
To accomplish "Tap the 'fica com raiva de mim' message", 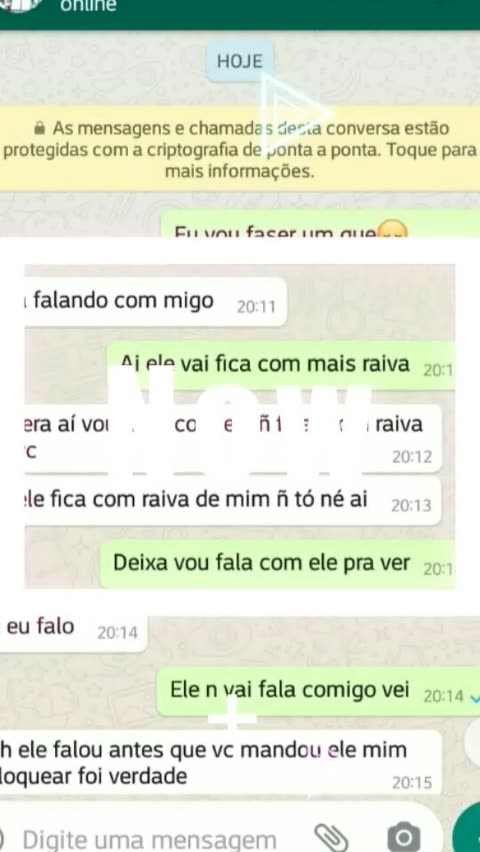I will [x=233, y=500].
